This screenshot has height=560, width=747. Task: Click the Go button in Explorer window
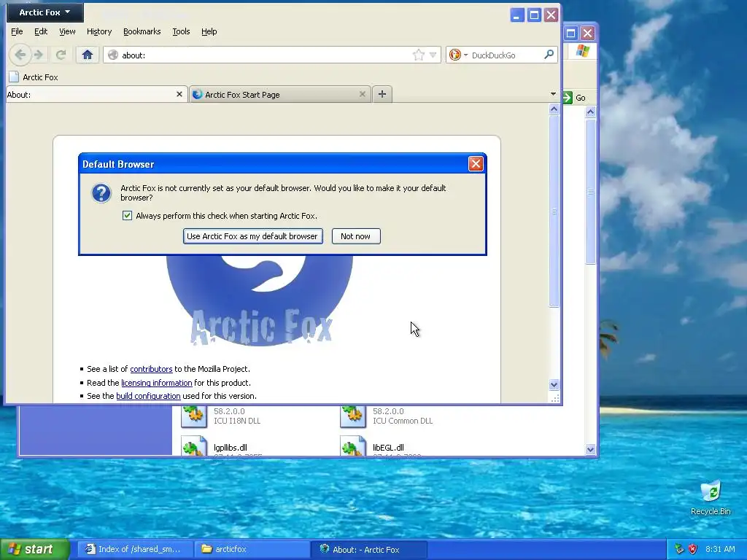point(575,98)
